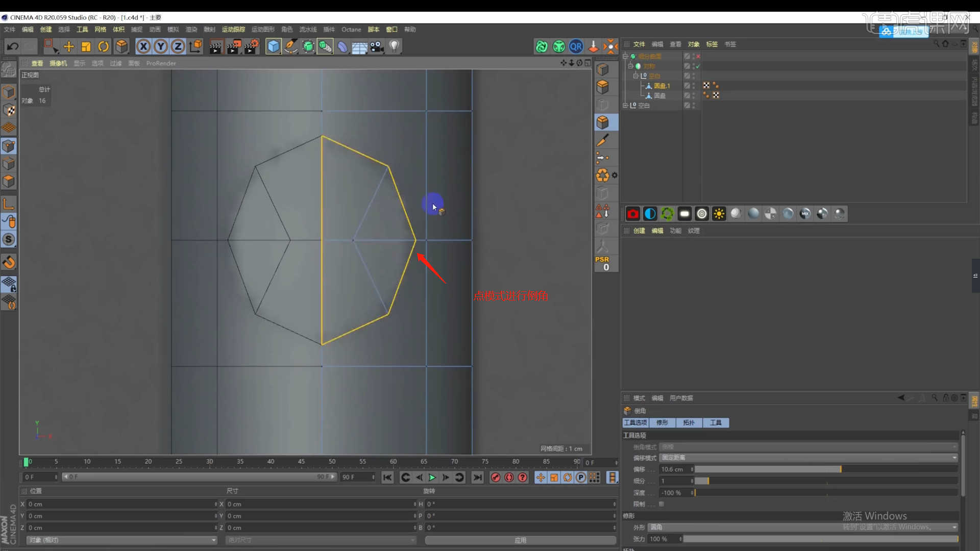The image size is (980, 551).
Task: Click the PSR reset icon
Action: [x=603, y=263]
